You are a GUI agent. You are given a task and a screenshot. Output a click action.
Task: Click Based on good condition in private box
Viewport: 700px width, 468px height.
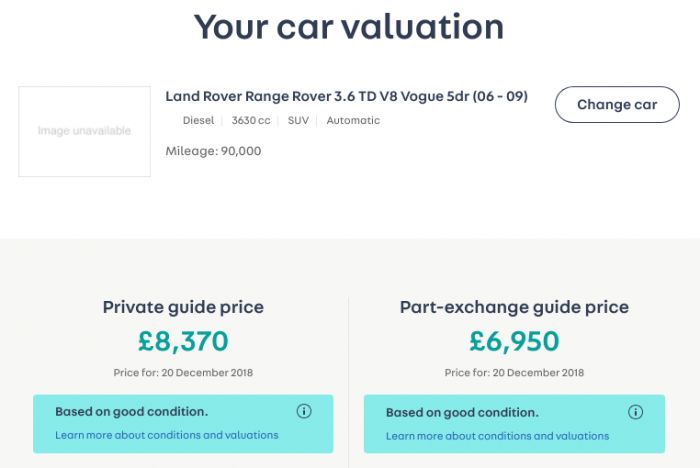(x=132, y=412)
